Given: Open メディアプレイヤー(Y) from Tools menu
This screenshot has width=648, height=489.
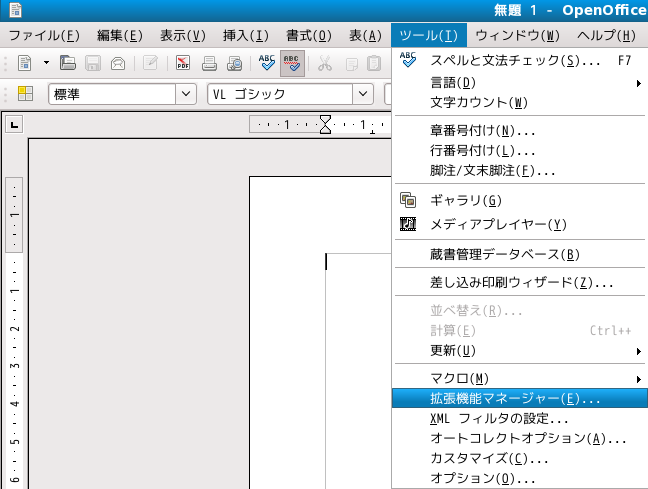Looking at the screenshot, I should click(520, 224).
